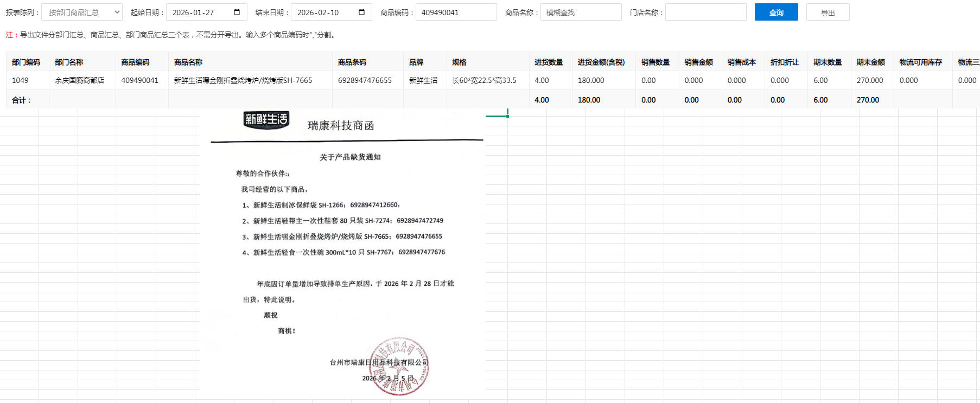Click the 结束日期 date field
This screenshot has width=980, height=403.
(x=324, y=12)
